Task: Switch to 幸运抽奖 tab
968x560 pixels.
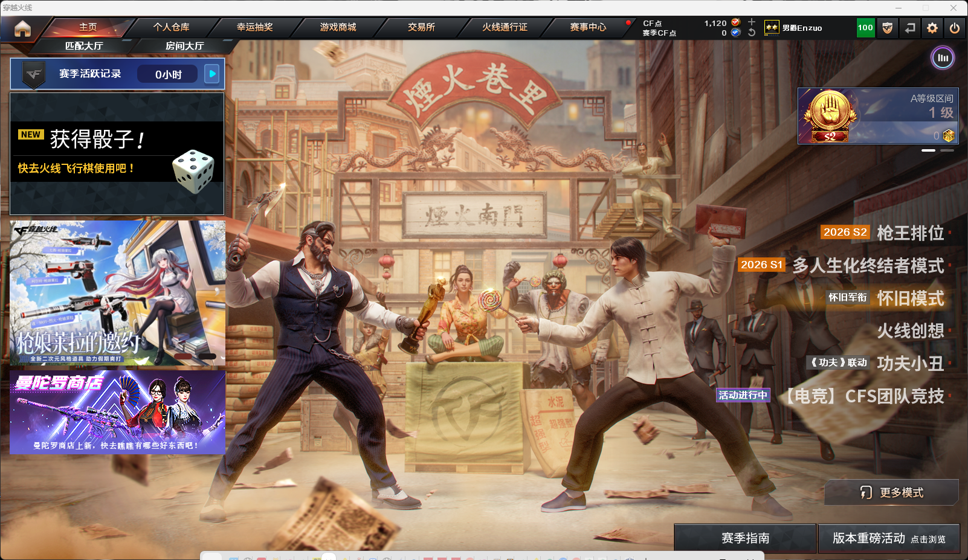Action: click(x=255, y=27)
